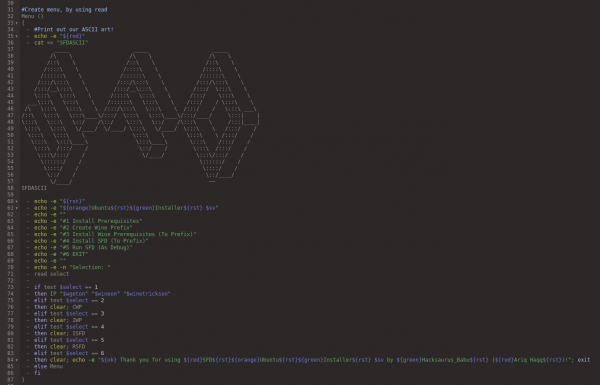Place cursor on the "Menu ()" function name
Image resolution: width=600 pixels, height=385 pixels.
pos(33,16)
